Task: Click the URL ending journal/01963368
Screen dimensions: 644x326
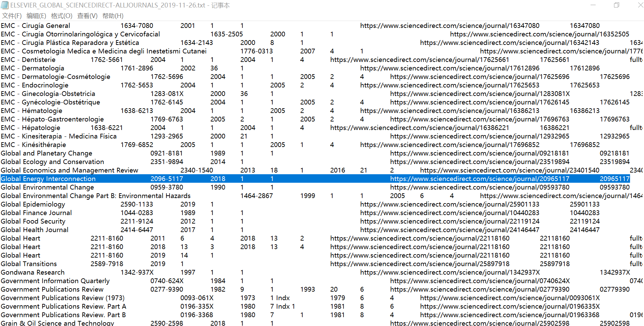Action: (510, 315)
